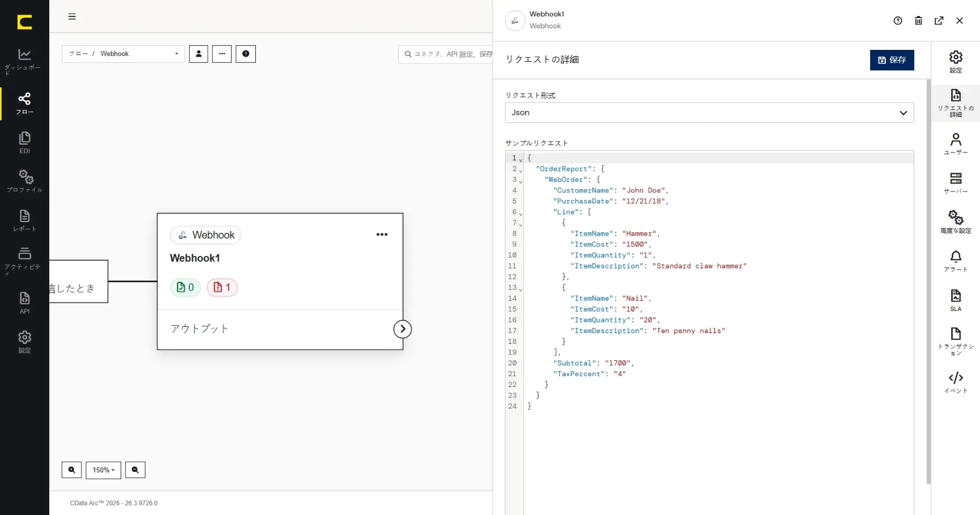Viewport: 980px width, 515px height.
Task: Collapse OrderReport fold at line 2
Action: point(521,170)
